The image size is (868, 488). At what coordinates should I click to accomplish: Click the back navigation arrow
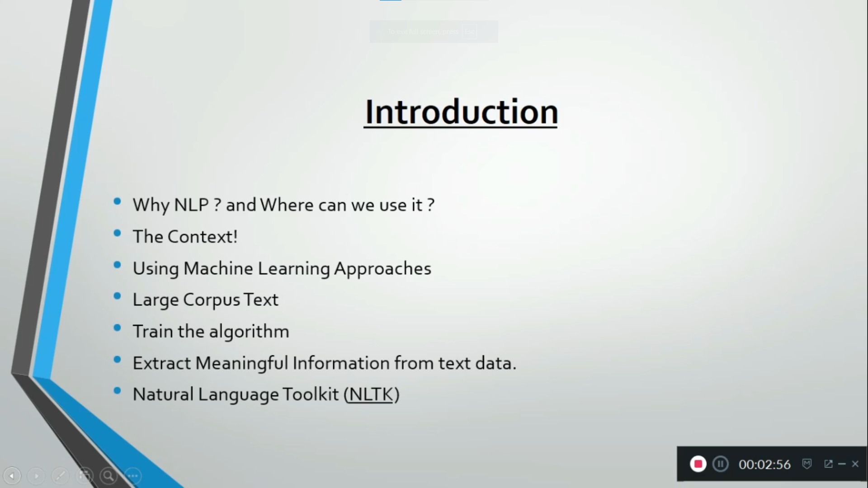(12, 475)
